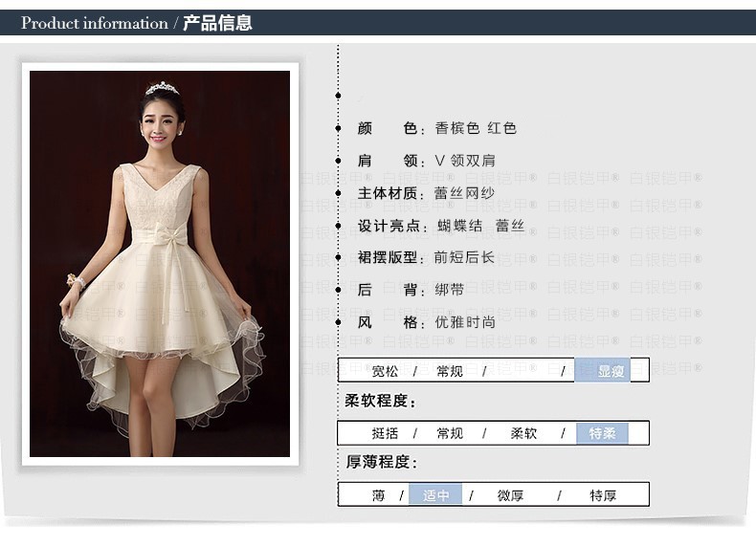
Task: Click the dress model product photo
Action: [x=160, y=263]
